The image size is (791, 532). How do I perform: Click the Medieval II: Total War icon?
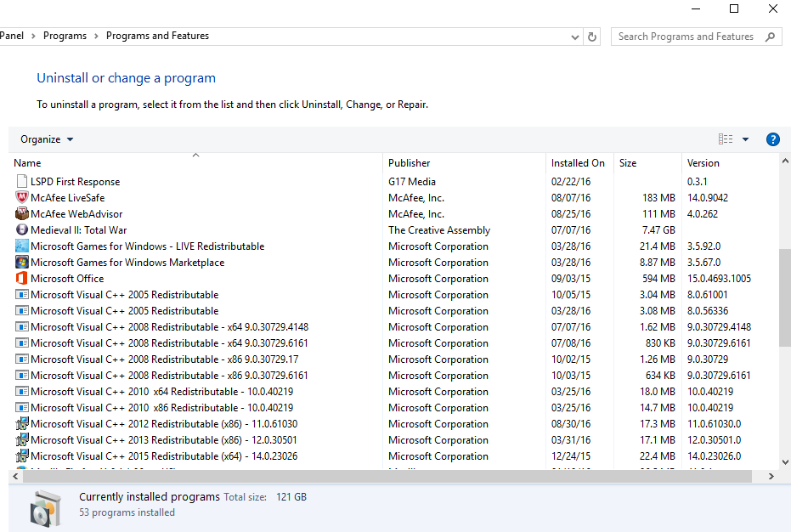click(22, 230)
